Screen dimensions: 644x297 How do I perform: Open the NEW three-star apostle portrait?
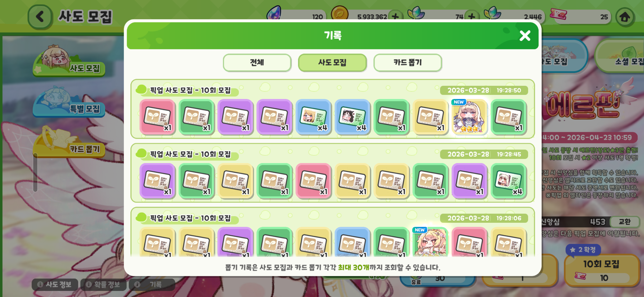(469, 117)
